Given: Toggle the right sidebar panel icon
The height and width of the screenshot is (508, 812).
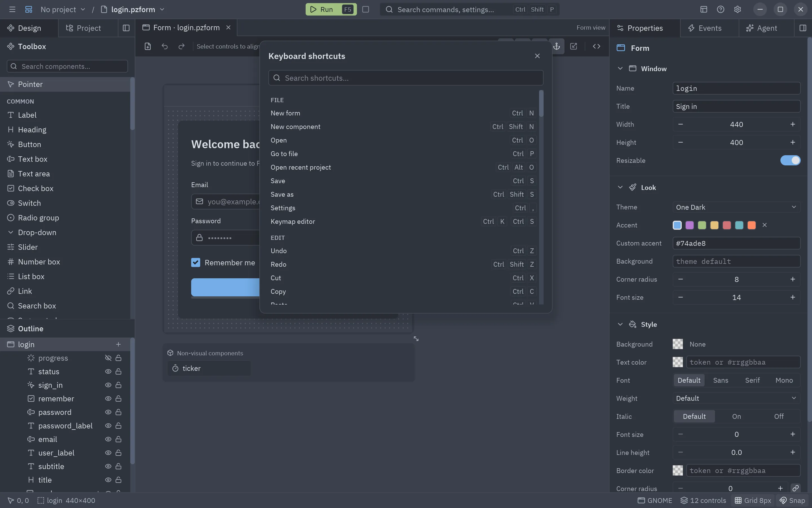Looking at the screenshot, I should click(803, 28).
